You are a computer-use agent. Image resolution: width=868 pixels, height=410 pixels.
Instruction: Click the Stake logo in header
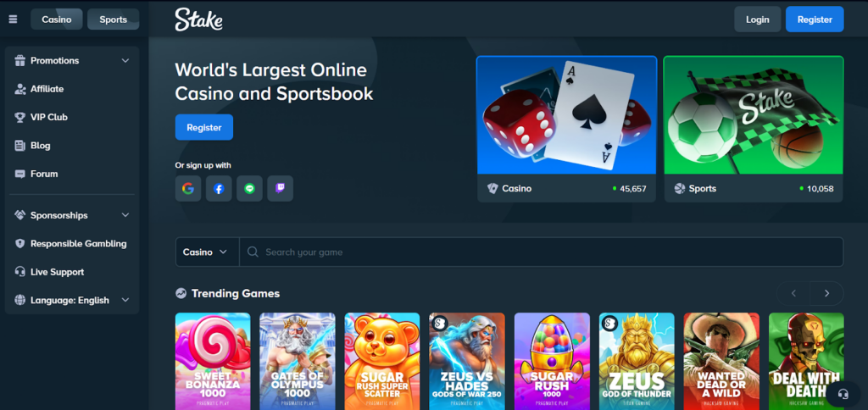198,19
